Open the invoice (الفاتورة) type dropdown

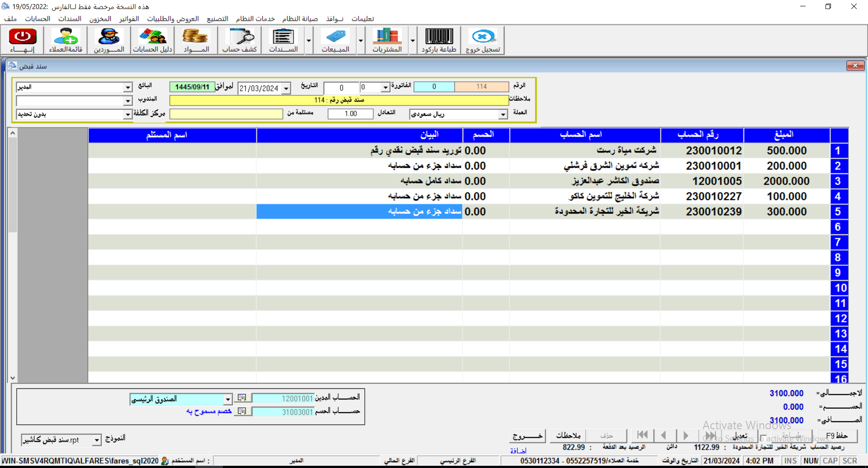(385, 87)
